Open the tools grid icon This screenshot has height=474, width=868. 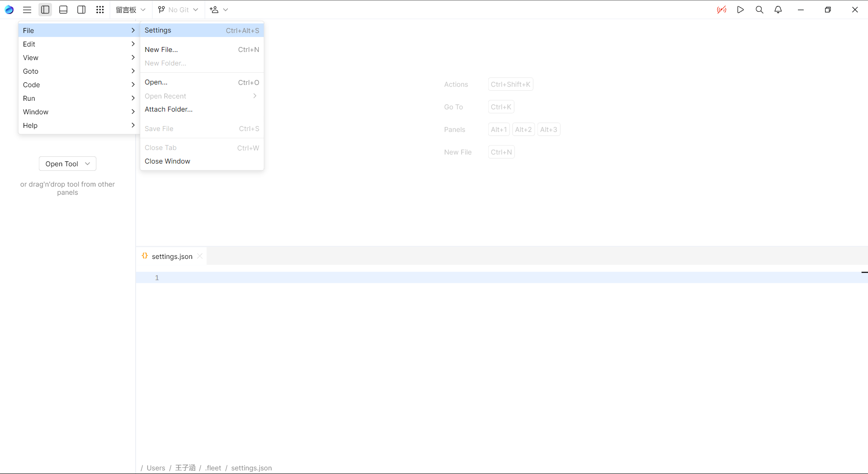coord(100,9)
